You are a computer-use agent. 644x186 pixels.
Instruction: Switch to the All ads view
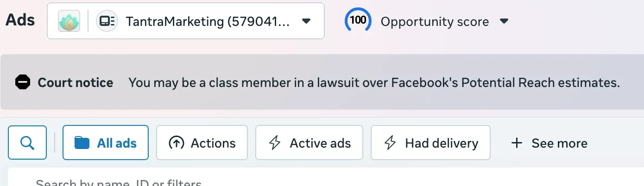106,143
